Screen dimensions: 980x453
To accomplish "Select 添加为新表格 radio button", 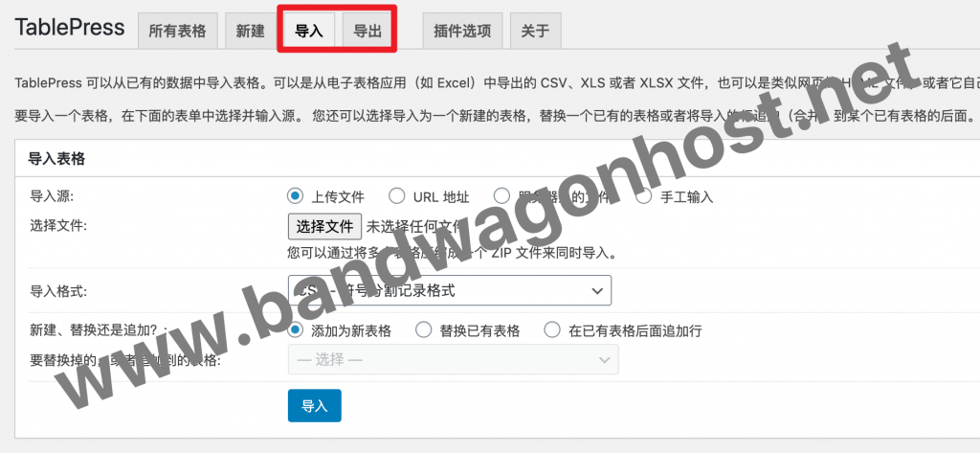I will point(295,329).
